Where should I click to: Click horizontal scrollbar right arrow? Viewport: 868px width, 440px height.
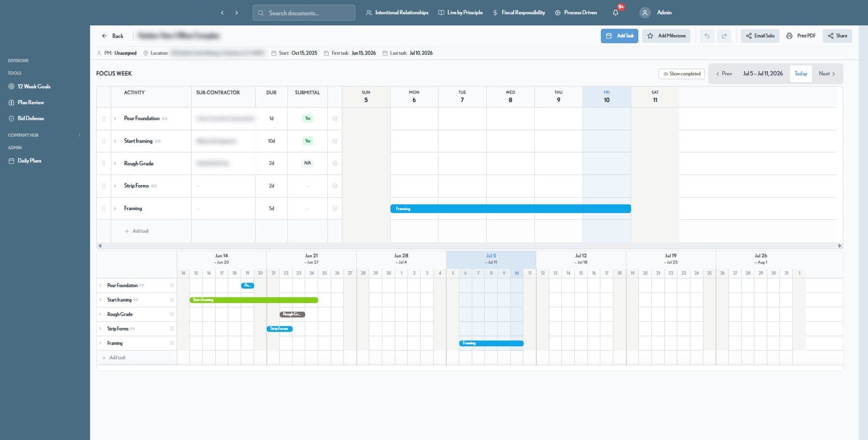pyautogui.click(x=840, y=246)
